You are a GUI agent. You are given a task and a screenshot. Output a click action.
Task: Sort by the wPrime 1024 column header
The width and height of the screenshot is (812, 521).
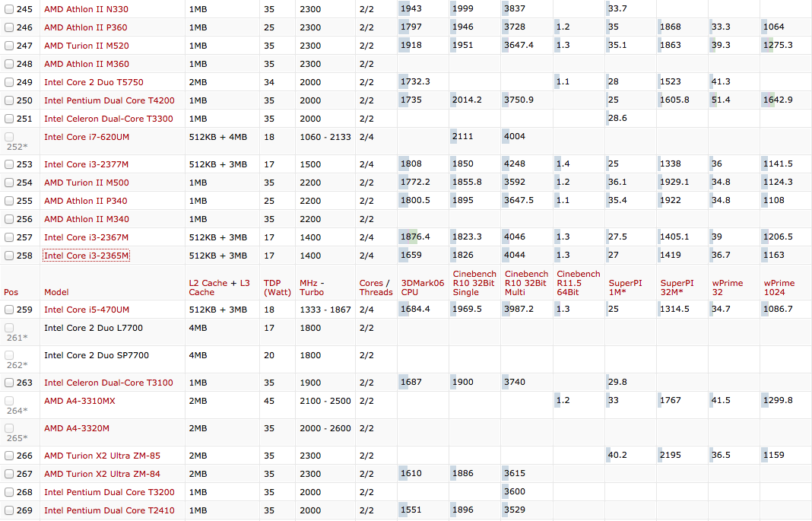pos(779,287)
